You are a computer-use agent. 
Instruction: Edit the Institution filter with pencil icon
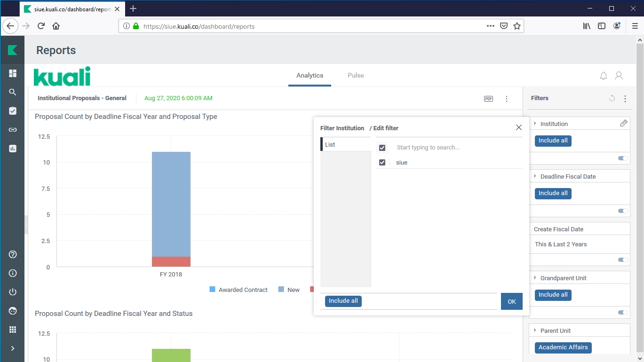[624, 123]
